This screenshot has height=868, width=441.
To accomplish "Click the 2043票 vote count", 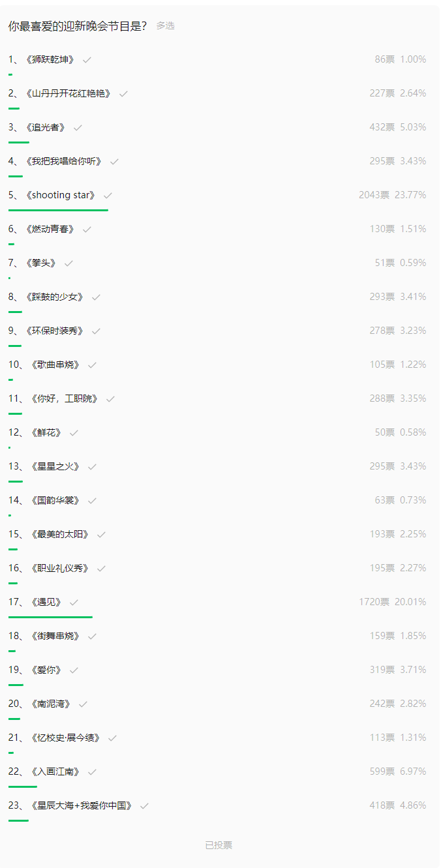I will click(x=374, y=195).
